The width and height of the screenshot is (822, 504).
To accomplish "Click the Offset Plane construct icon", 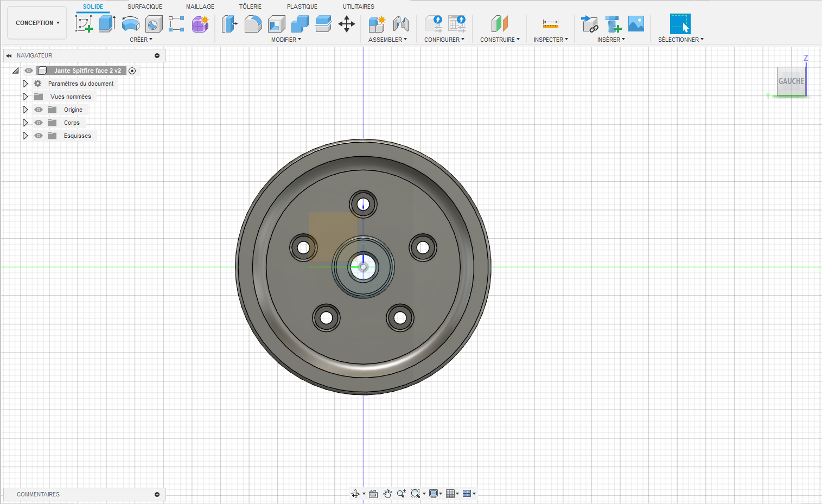I will (500, 24).
